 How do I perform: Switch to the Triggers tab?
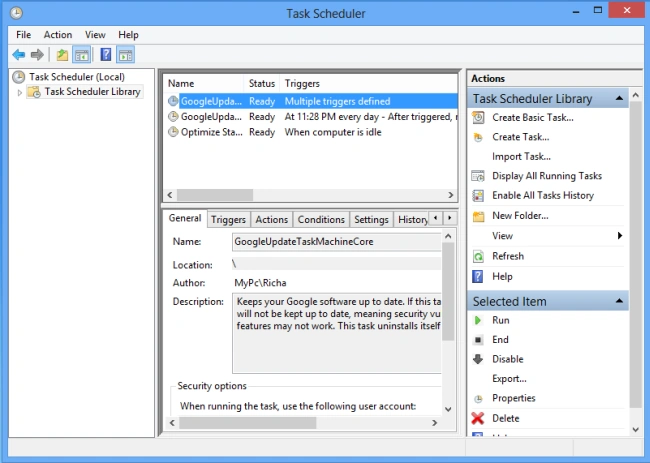(228, 220)
